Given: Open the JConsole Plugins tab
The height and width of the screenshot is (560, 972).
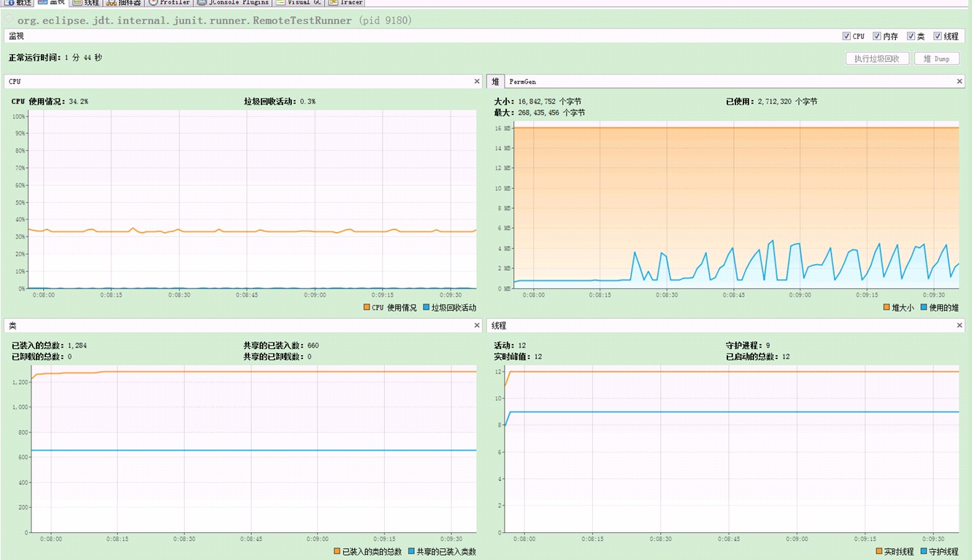Looking at the screenshot, I should pyautogui.click(x=234, y=2).
